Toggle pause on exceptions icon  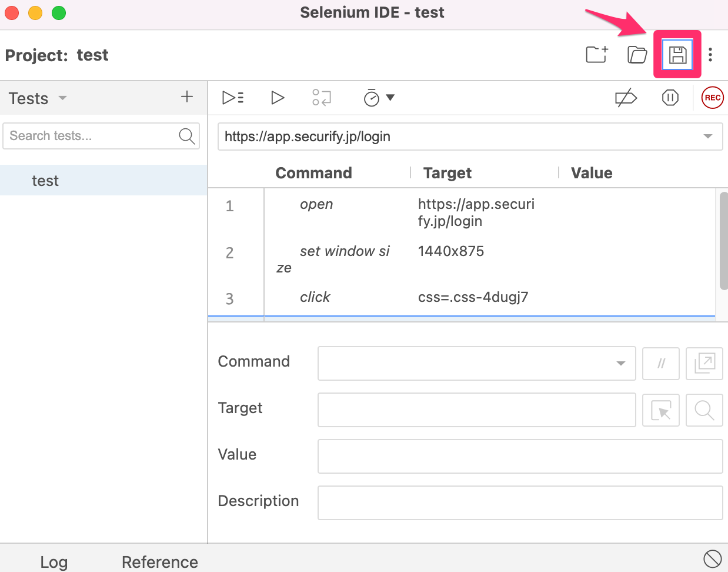tap(670, 98)
